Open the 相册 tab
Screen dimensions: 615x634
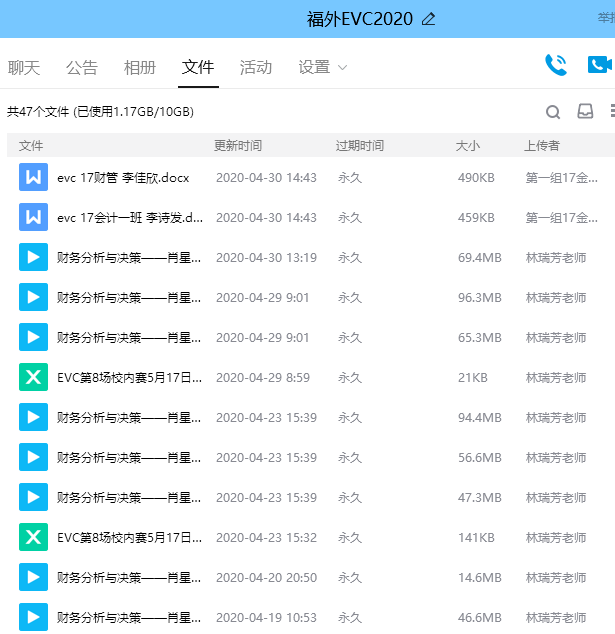click(x=140, y=68)
